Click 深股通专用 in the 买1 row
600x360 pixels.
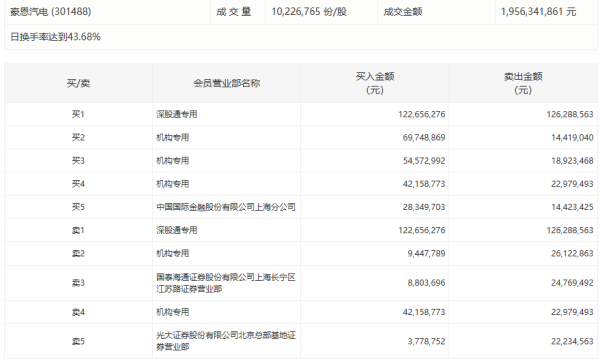177,114
